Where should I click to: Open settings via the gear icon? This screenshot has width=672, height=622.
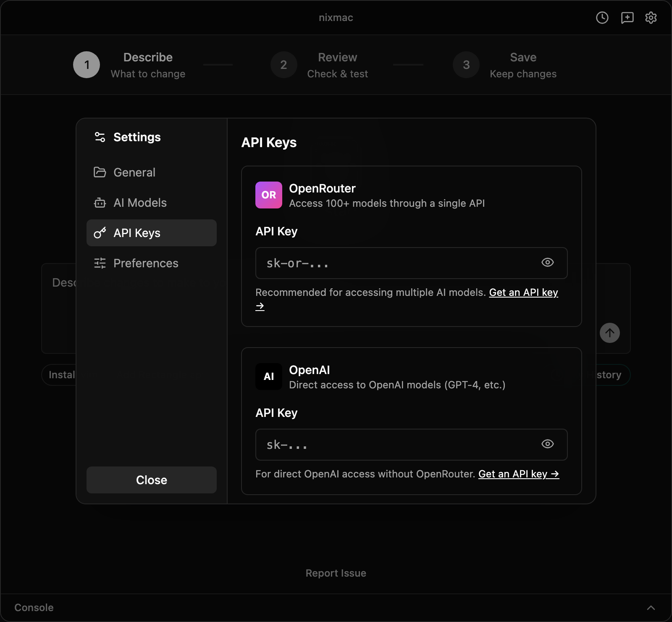[x=651, y=18]
